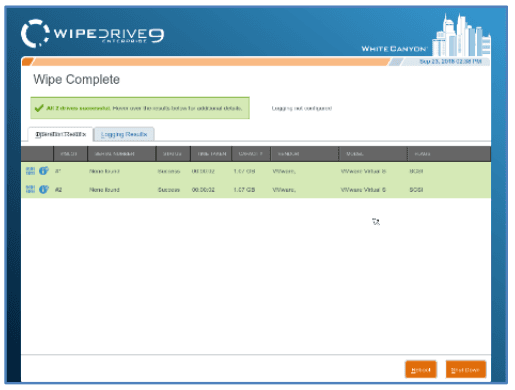The height and width of the screenshot is (390, 515).
Task: Select the drive #2 number cell
Action: click(x=58, y=190)
